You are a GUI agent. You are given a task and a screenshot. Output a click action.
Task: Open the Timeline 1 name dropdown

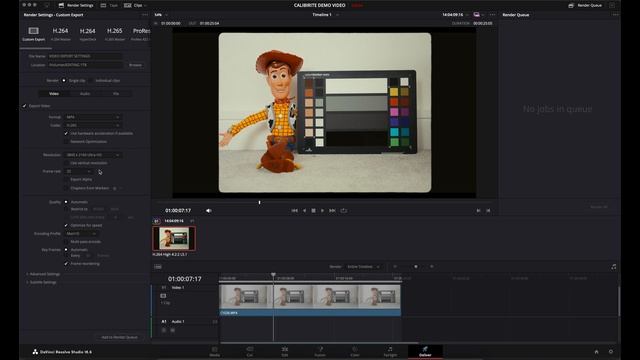[325, 15]
